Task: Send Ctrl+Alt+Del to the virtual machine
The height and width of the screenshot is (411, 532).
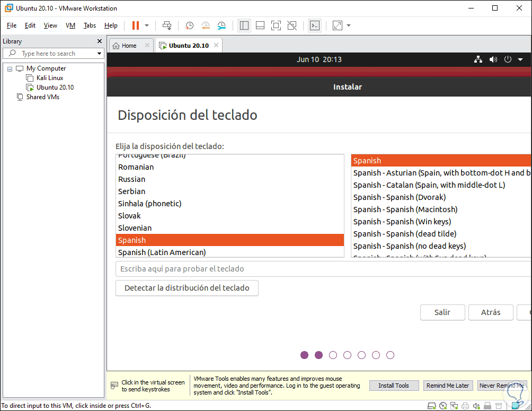Action: point(167,25)
